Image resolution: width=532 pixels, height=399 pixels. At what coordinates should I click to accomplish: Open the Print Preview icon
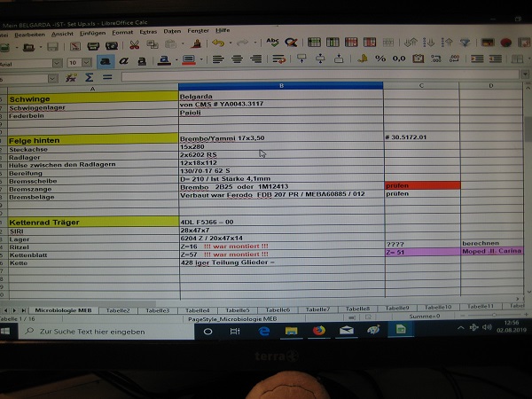pyautogui.click(x=112, y=45)
